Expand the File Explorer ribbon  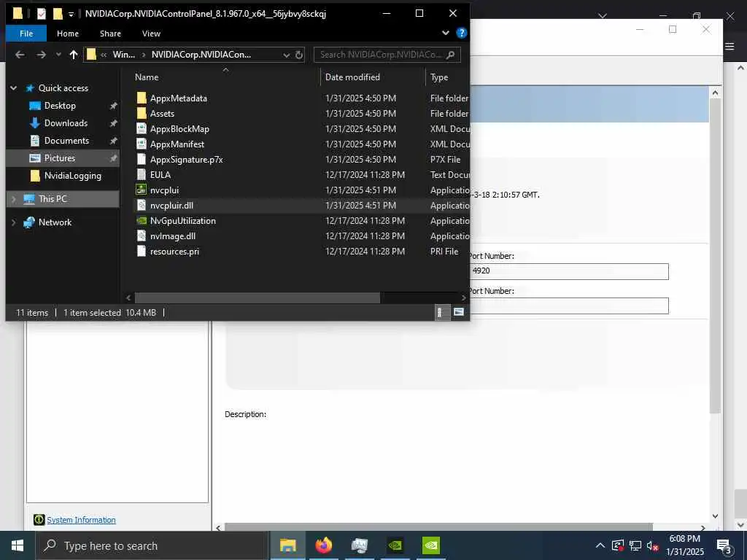pyautogui.click(x=446, y=33)
